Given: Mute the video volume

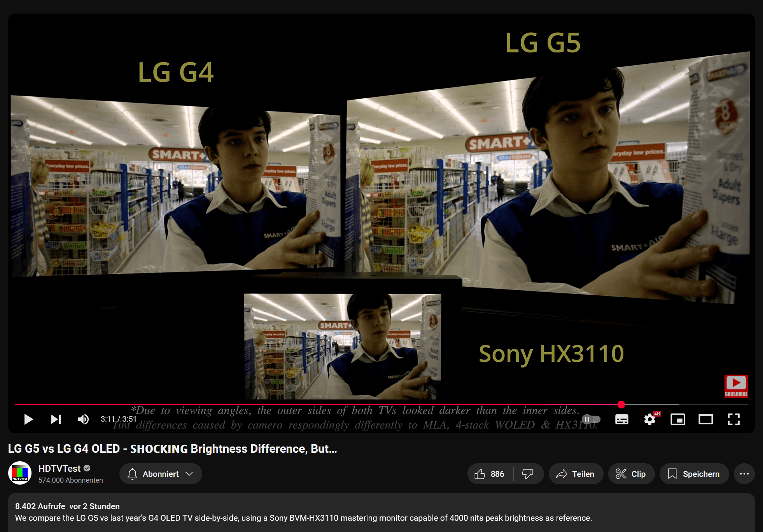Looking at the screenshot, I should coord(83,419).
